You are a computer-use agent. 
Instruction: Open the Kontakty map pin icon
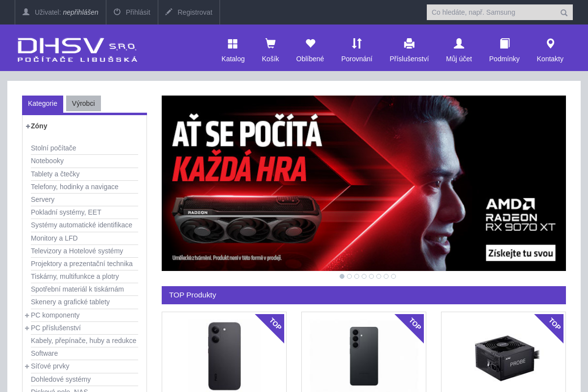point(550,44)
